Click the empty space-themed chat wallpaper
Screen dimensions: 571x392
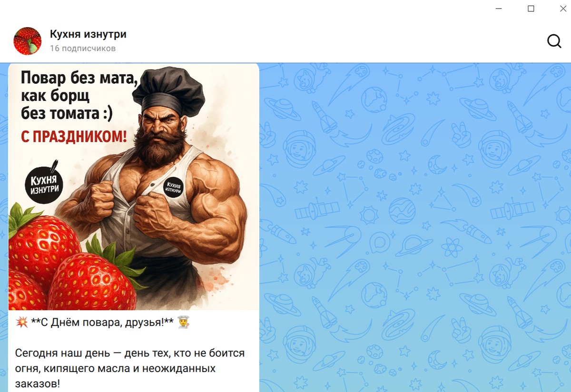414,228
